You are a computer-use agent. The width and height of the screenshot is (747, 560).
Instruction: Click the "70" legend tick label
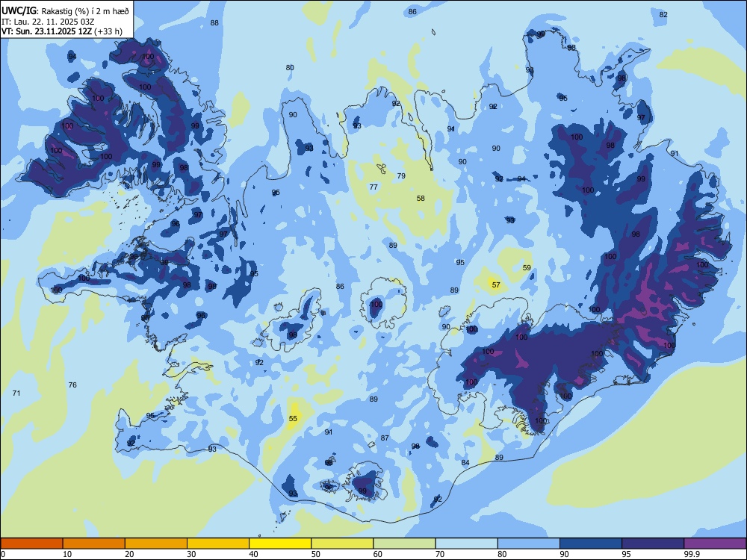pyautogui.click(x=440, y=554)
